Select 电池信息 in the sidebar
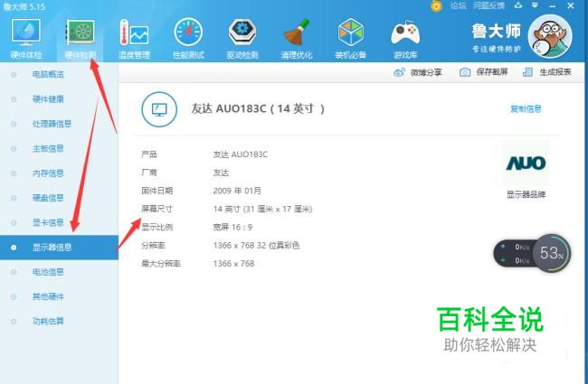 pos(48,272)
